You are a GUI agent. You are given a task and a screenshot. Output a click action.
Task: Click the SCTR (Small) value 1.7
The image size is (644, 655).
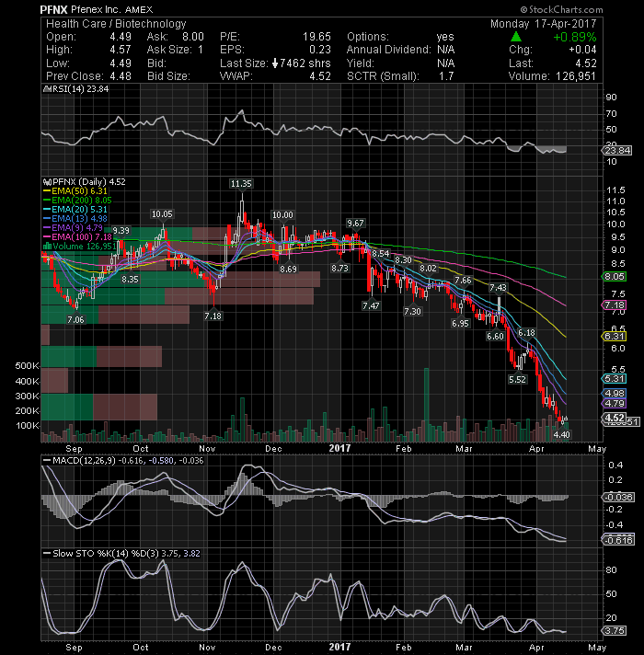(445, 76)
